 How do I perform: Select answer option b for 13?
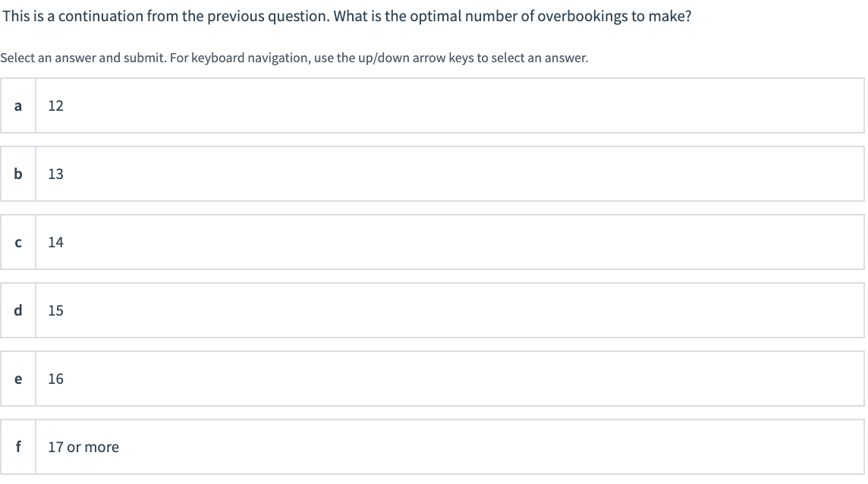click(432, 174)
